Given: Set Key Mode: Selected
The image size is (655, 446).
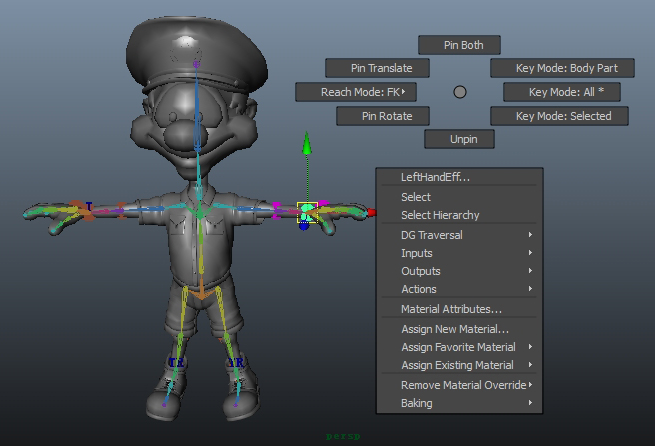Looking at the screenshot, I should click(559, 116).
